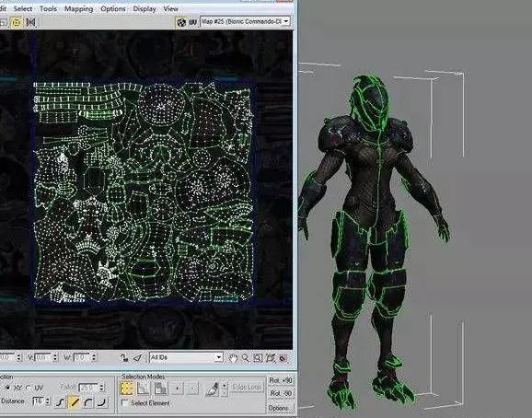Open the Map #25 texture dropdown
The width and height of the screenshot is (532, 418).
(x=245, y=22)
